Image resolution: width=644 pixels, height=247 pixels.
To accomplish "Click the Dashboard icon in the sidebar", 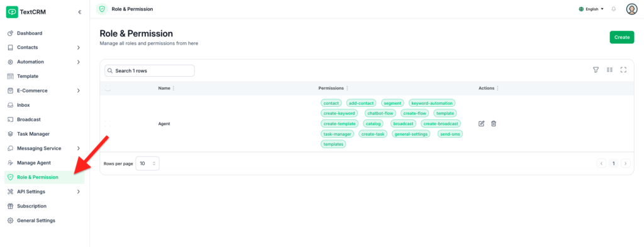I will pos(11,33).
